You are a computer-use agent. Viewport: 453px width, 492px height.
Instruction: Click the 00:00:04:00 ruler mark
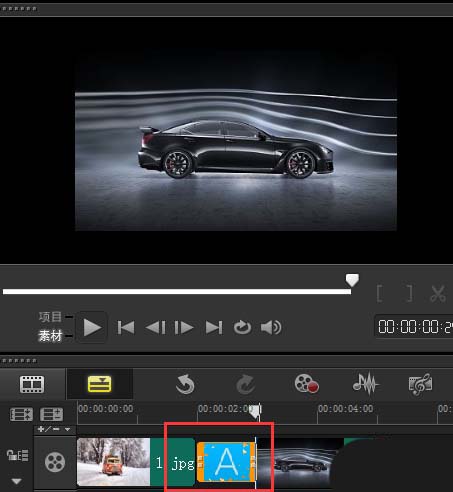click(345, 409)
